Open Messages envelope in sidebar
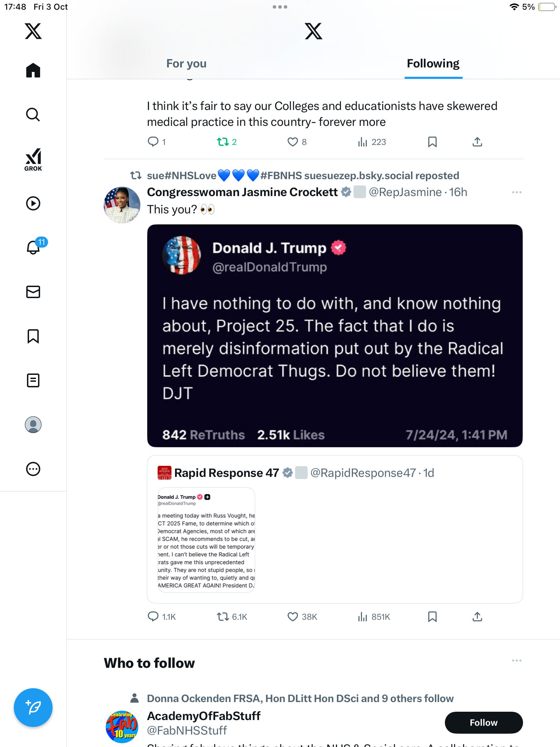Viewport: 560px width, 747px height. point(33,292)
